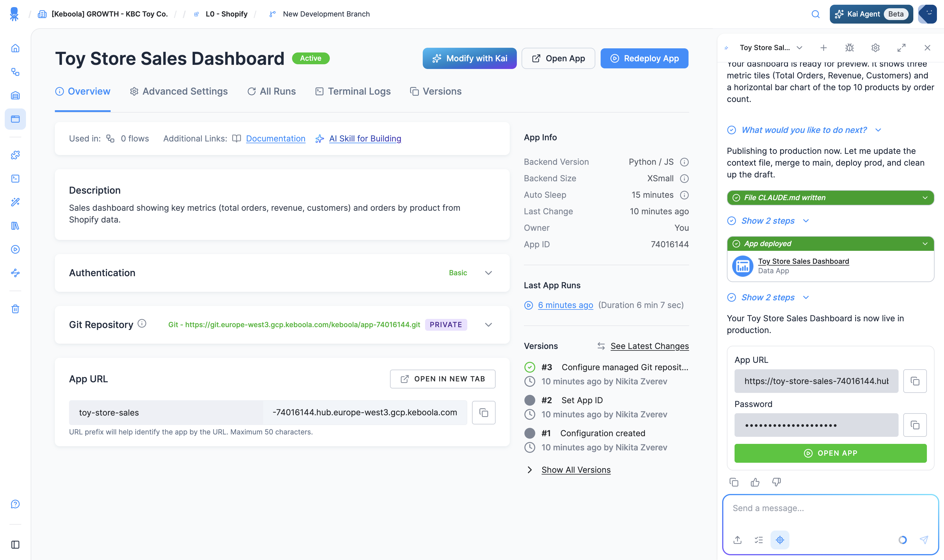Toggle the context target icon in chat
944x560 pixels.
click(x=780, y=540)
